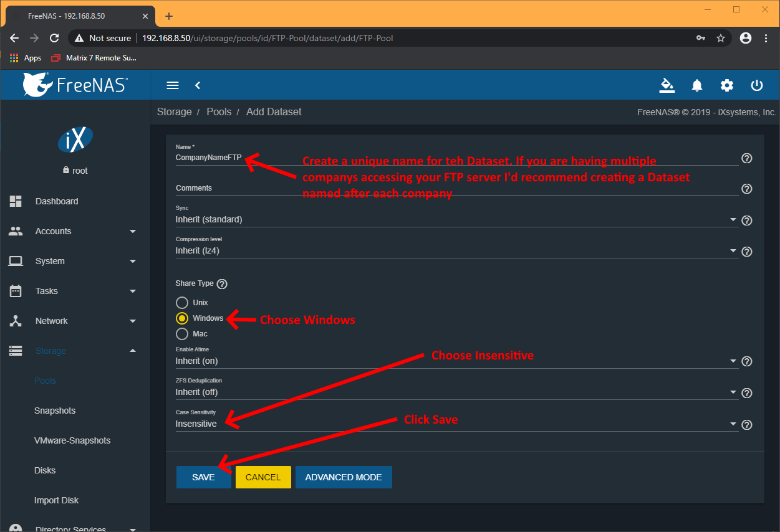Open help next to Share Type
The image size is (780, 532).
(222, 284)
